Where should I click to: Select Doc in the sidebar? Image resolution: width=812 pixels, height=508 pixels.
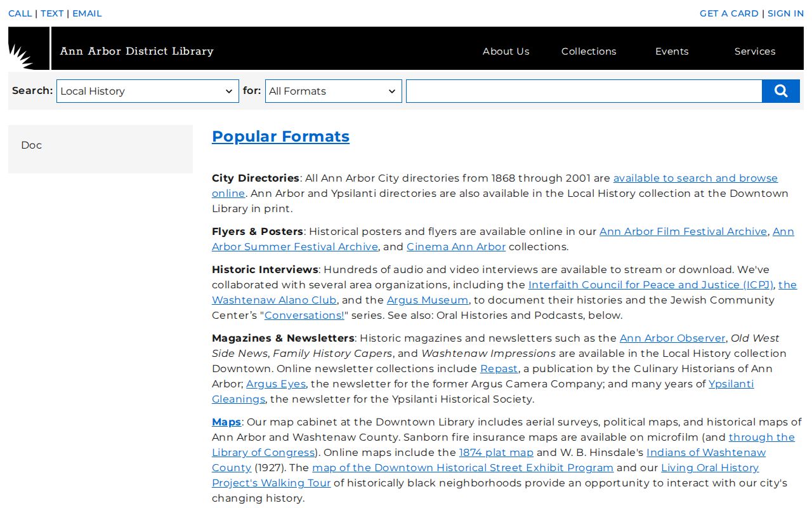click(x=31, y=145)
